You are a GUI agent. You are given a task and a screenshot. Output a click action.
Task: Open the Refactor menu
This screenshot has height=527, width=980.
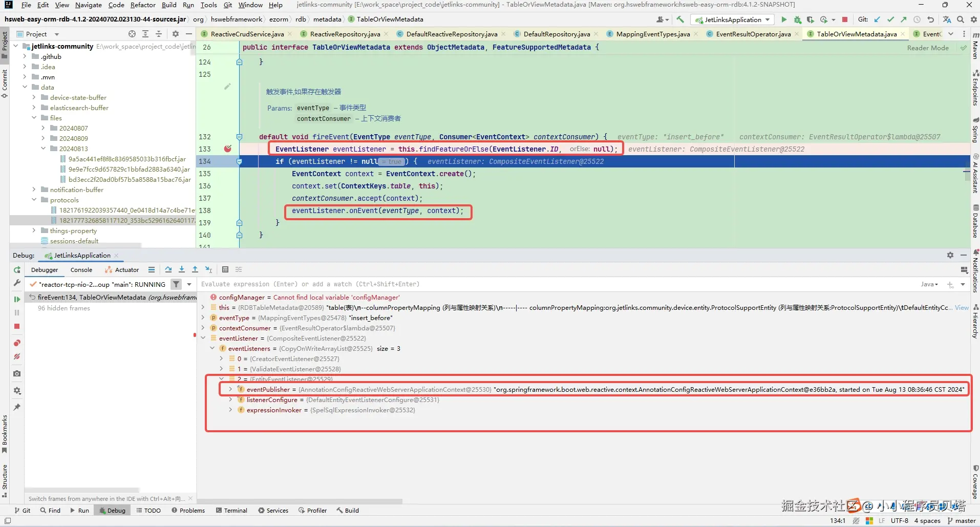[143, 5]
